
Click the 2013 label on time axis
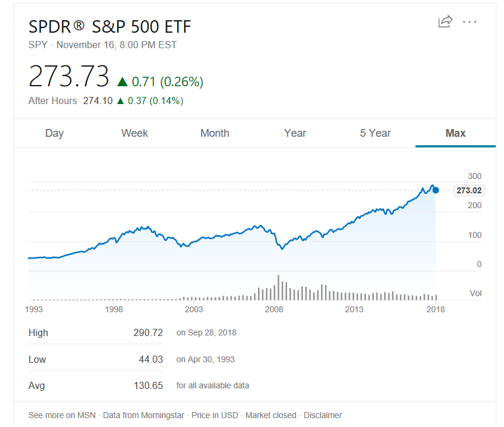[x=354, y=309]
